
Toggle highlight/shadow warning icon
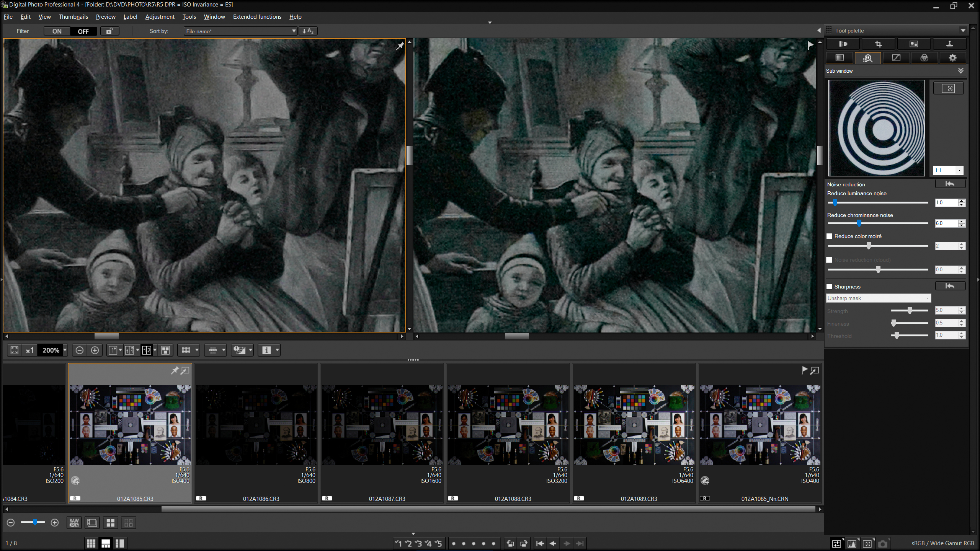(x=240, y=350)
